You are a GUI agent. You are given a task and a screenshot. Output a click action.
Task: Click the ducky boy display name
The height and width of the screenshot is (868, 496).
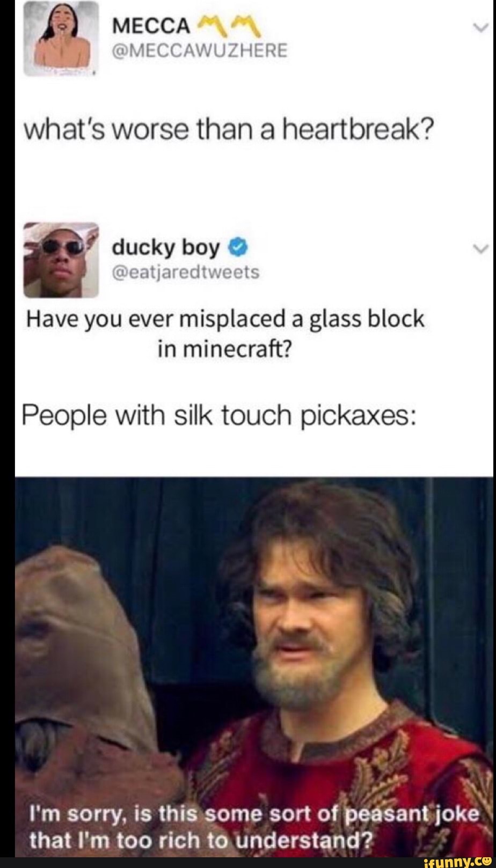[x=166, y=247]
